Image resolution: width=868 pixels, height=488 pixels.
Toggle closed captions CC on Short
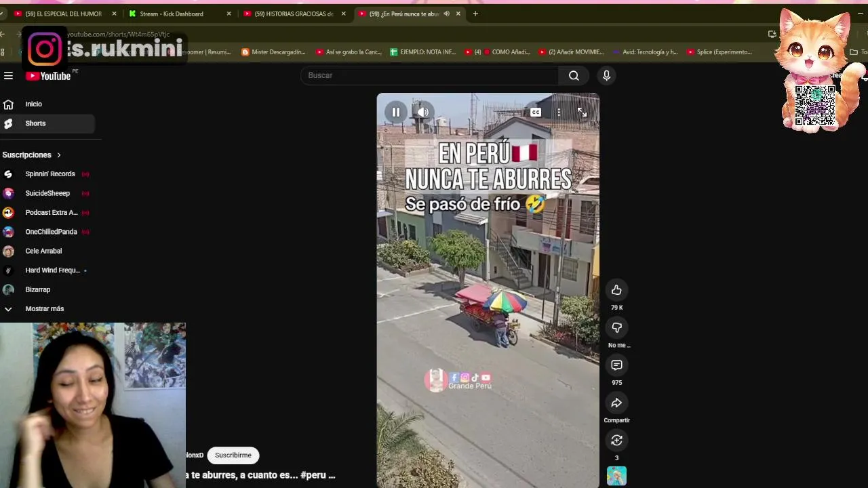tap(536, 112)
